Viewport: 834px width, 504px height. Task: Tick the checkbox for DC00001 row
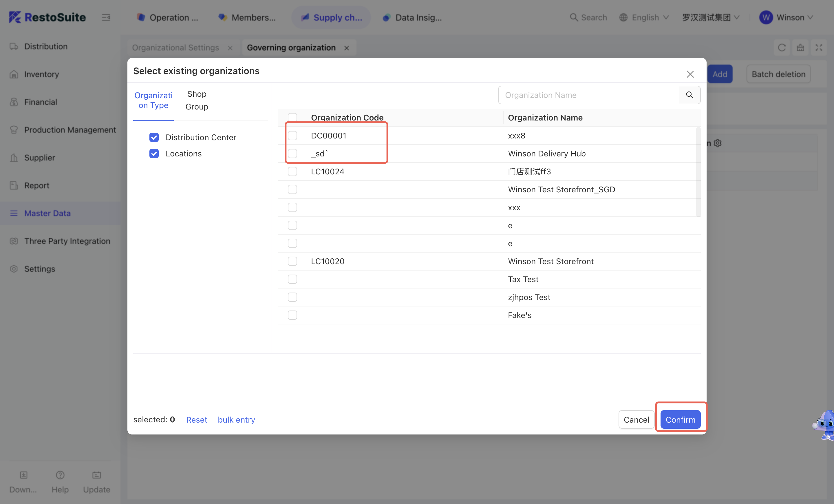[x=292, y=136]
